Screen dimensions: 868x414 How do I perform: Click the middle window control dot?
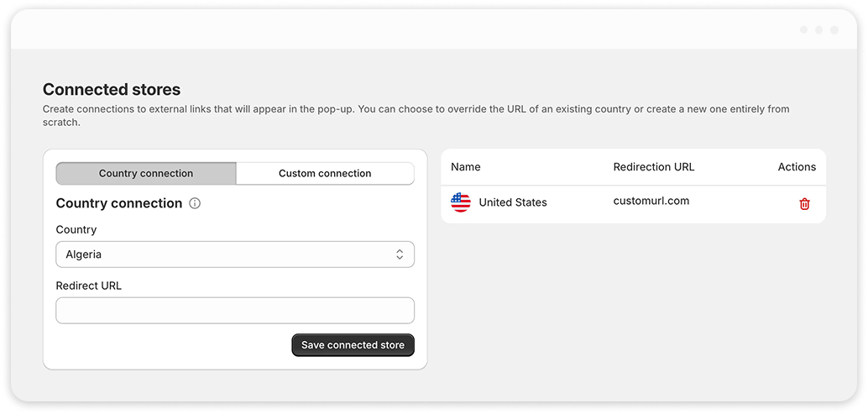point(818,30)
